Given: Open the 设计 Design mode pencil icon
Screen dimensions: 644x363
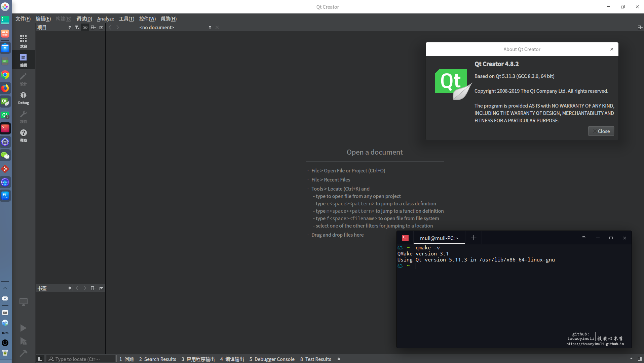Looking at the screenshot, I should [23, 79].
